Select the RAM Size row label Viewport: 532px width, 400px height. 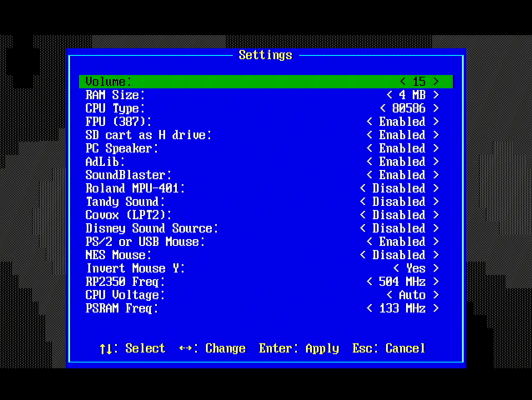(115, 95)
